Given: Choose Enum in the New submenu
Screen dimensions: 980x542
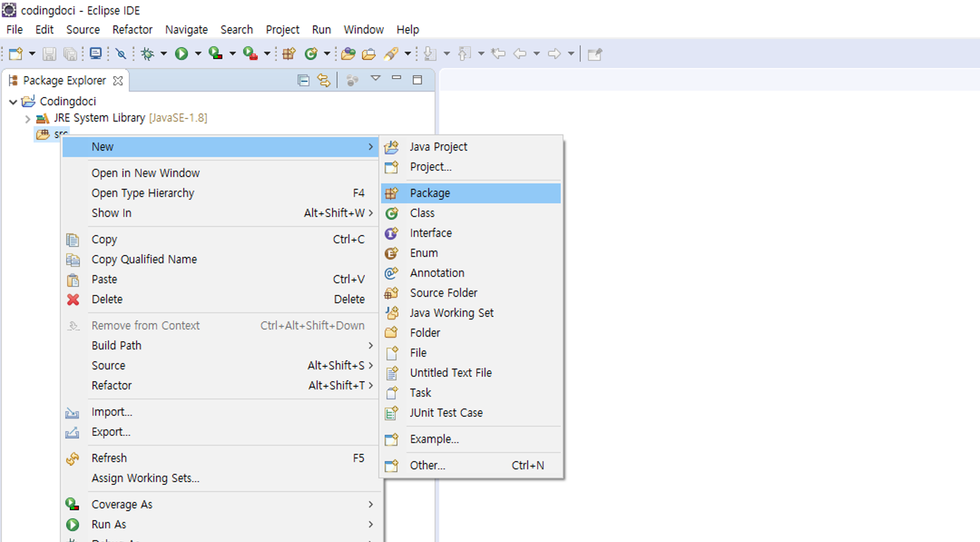Looking at the screenshot, I should tap(471, 253).
